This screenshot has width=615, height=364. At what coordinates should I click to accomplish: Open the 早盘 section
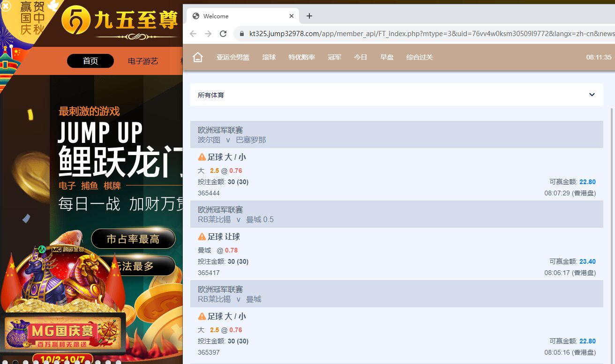click(x=387, y=57)
